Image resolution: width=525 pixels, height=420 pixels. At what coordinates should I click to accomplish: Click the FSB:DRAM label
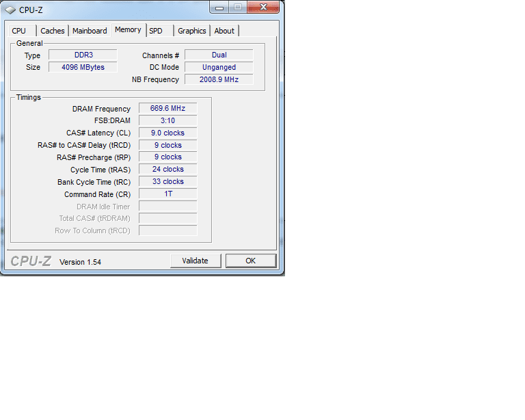pos(112,121)
